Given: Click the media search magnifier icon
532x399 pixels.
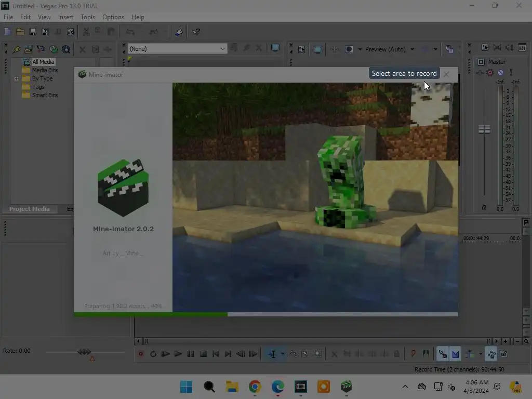Looking at the screenshot, I should (x=66, y=49).
